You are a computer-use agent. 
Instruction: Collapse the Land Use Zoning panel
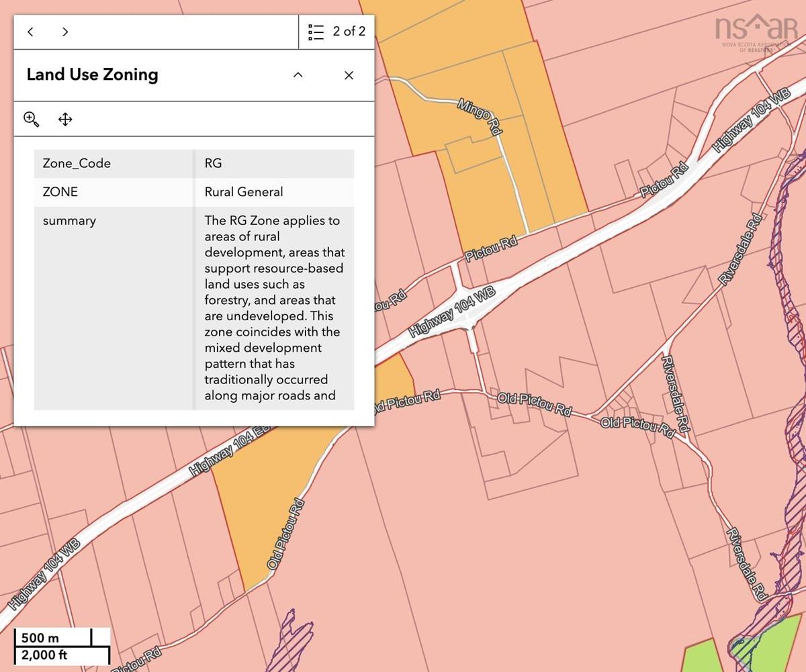[x=298, y=75]
